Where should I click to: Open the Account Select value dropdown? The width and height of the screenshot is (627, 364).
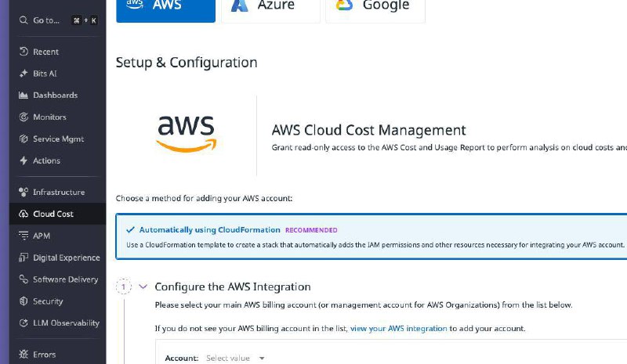235,358
